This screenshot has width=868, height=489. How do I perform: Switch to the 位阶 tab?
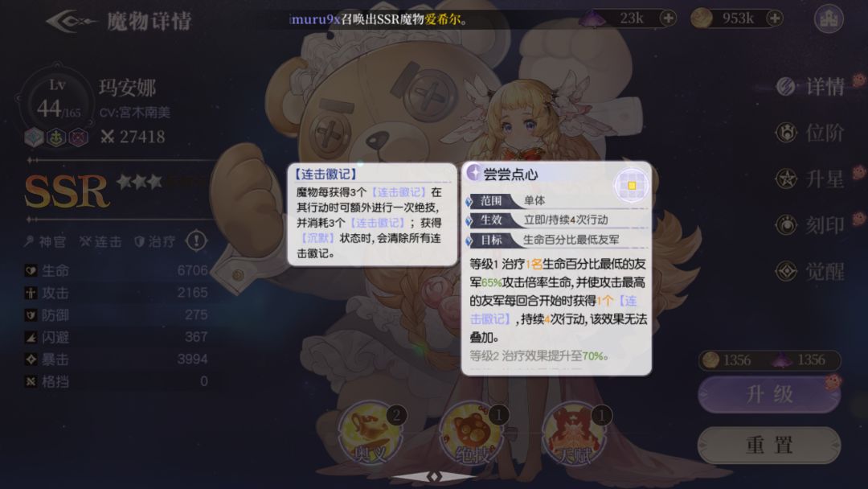[x=811, y=133]
